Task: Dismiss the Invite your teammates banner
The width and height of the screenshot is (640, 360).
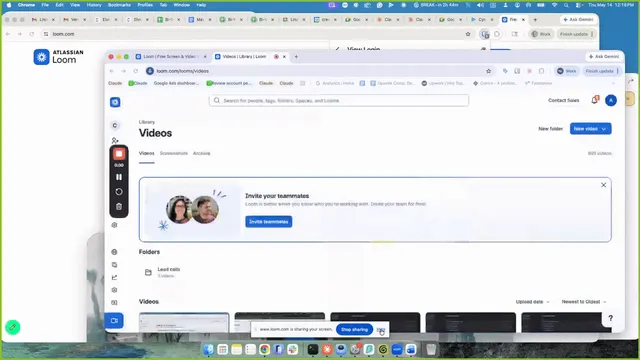Action: pyautogui.click(x=603, y=185)
